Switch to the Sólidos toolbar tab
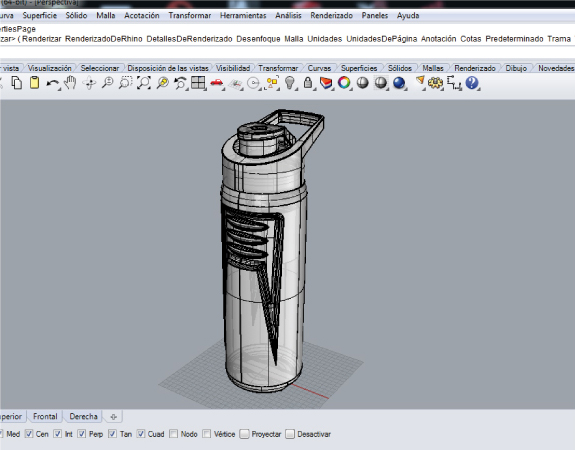 400,68
